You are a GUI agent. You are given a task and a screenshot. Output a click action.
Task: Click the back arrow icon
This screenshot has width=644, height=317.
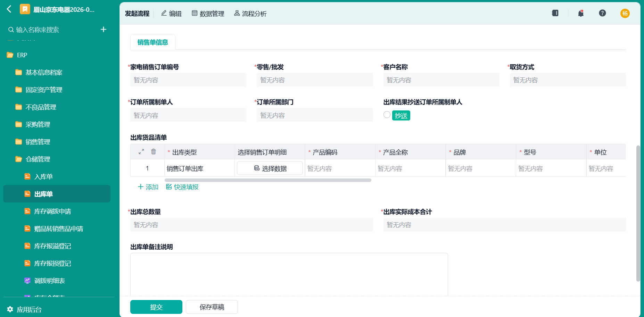[9, 9]
